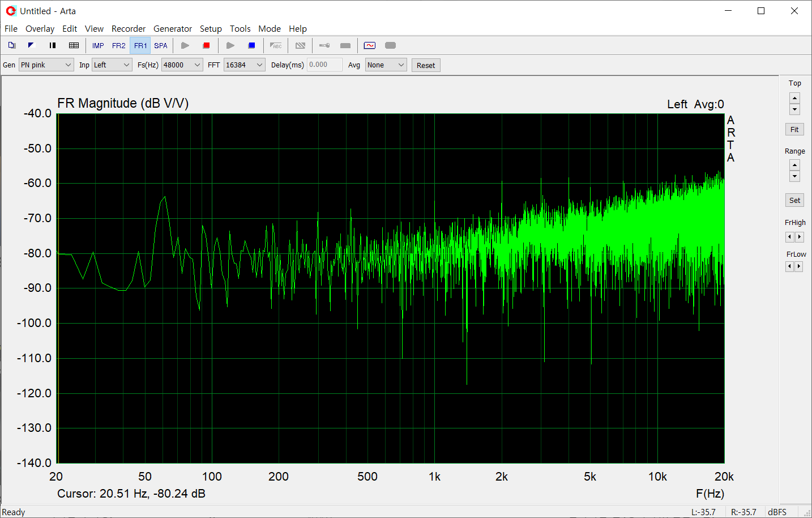The width and height of the screenshot is (812, 518).
Task: Open the Mode menu
Action: (x=270, y=28)
